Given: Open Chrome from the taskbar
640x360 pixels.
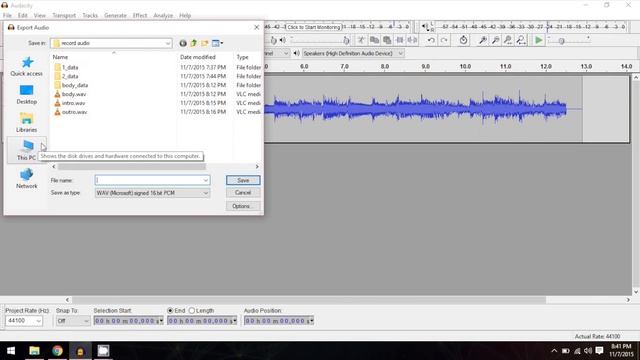Looking at the screenshot, I should (x=57, y=351).
